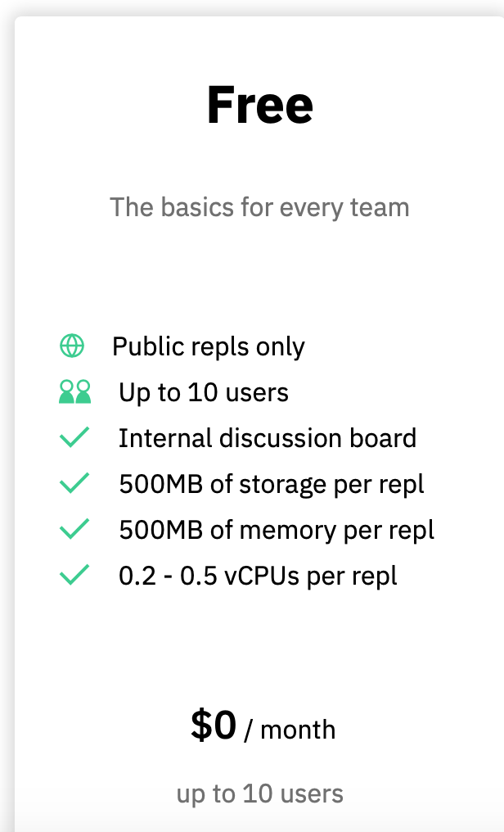Click the Internal discussion board text
The image size is (504, 832).
[x=268, y=438]
